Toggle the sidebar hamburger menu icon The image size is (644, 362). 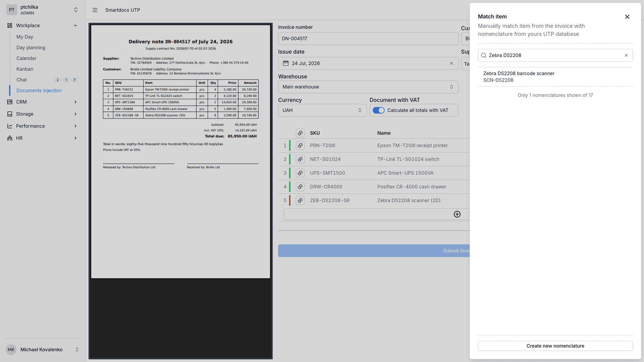tap(95, 10)
